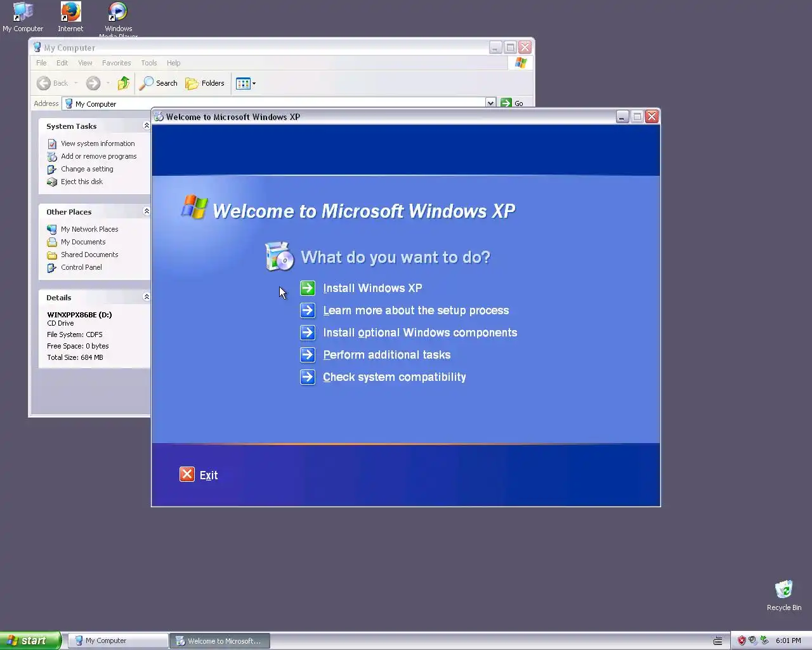This screenshot has width=812, height=650.
Task: Click the system tray clock 6:01 PM
Action: [788, 640]
